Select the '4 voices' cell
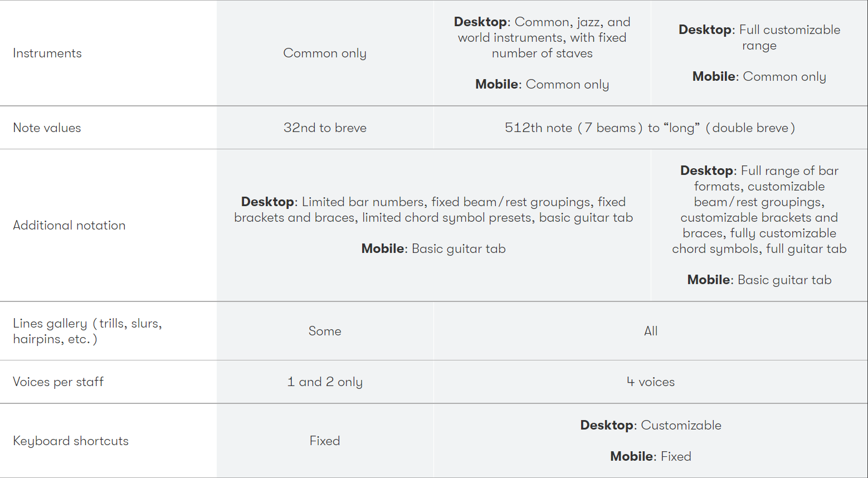Screen dimensions: 868x478 (650, 382)
